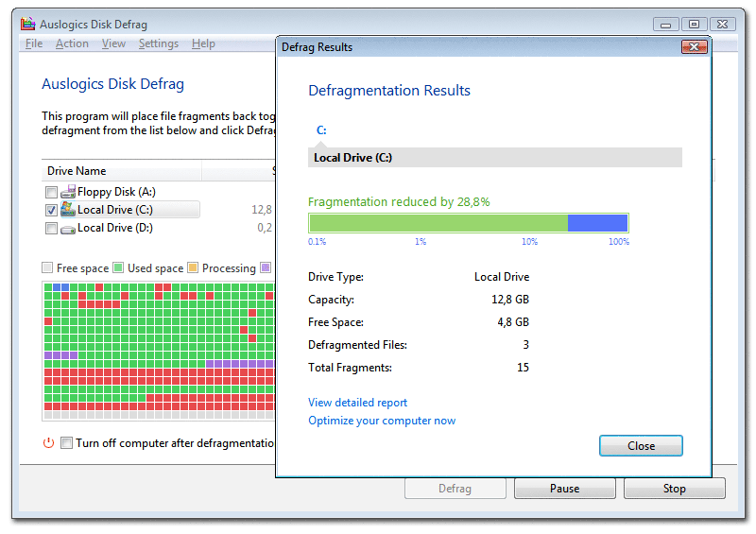Click the fragmentation reduction progress bar
Image resolution: width=756 pixels, height=534 pixels.
tap(469, 223)
